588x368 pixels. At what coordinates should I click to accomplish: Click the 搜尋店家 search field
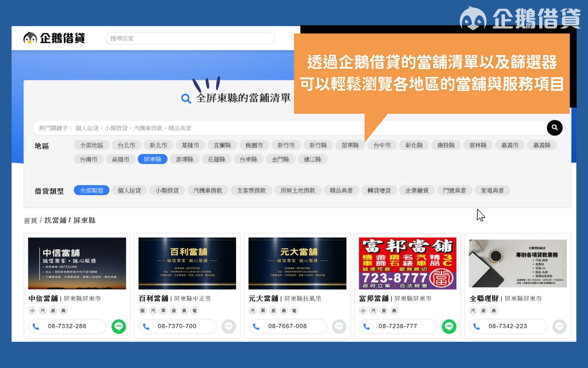(x=190, y=38)
